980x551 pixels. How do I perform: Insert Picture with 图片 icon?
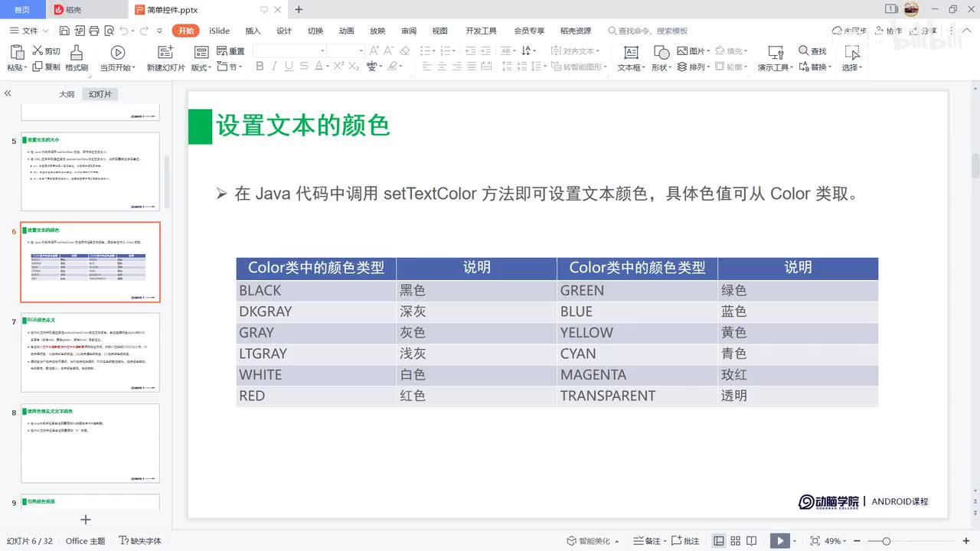pos(693,51)
